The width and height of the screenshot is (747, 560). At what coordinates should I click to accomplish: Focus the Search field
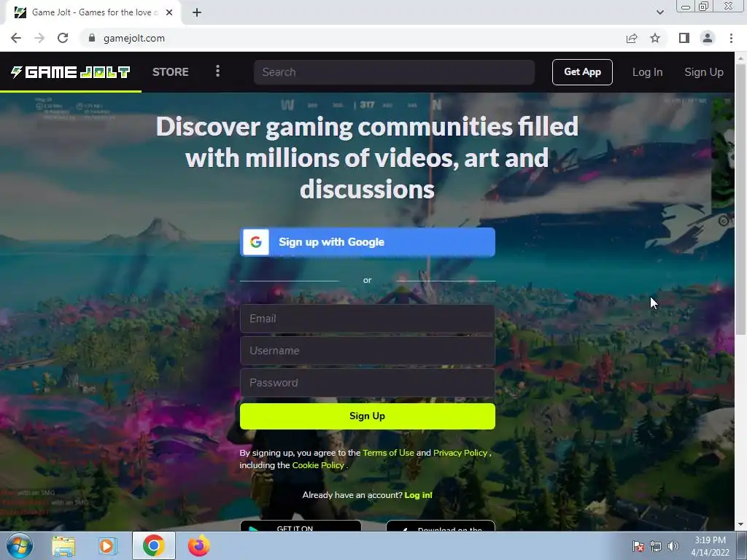pos(394,72)
